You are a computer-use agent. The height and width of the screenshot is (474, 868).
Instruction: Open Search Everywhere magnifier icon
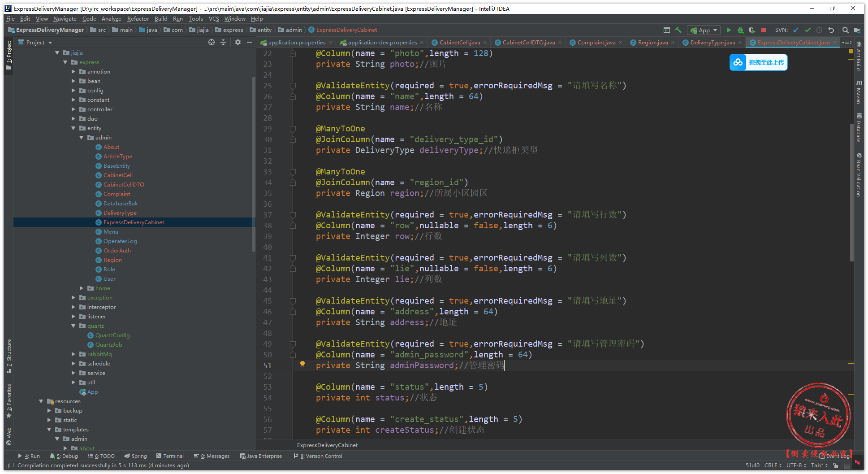(x=845, y=30)
